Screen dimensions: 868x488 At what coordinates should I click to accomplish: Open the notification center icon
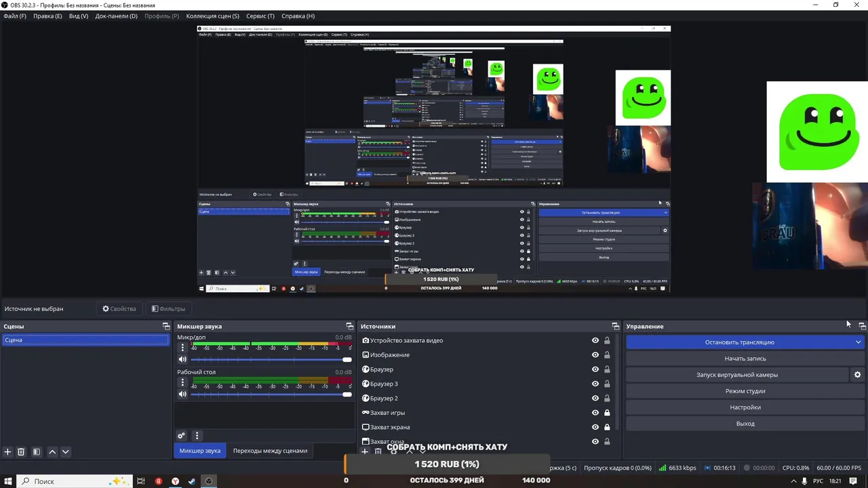tap(853, 481)
